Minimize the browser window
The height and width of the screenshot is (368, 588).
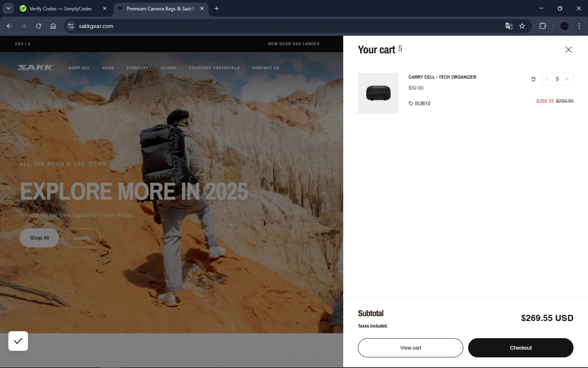[541, 8]
